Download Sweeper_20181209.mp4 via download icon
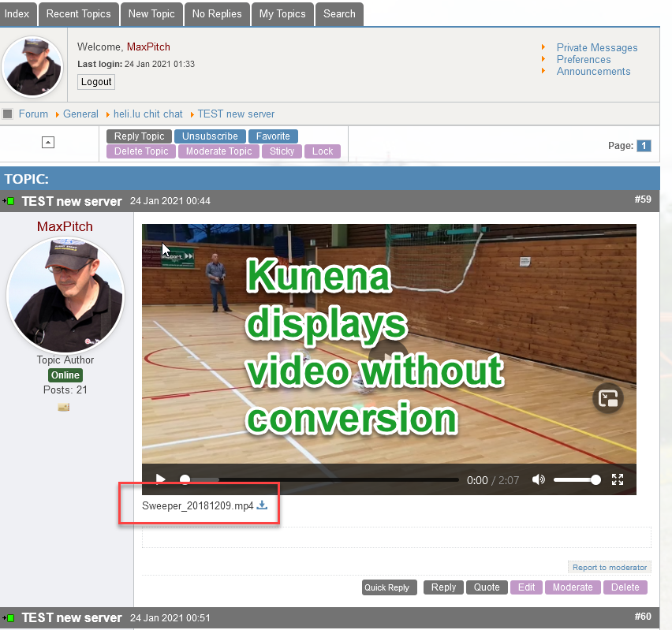This screenshot has height=630, width=672. 263,505
